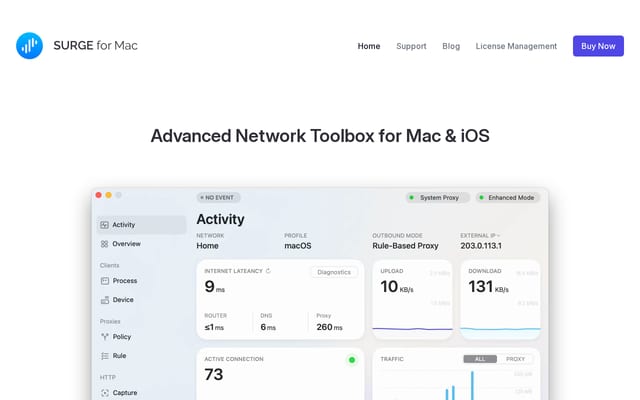640x400 pixels.
Task: Click the 10 KB/s upload value
Action: [397, 287]
